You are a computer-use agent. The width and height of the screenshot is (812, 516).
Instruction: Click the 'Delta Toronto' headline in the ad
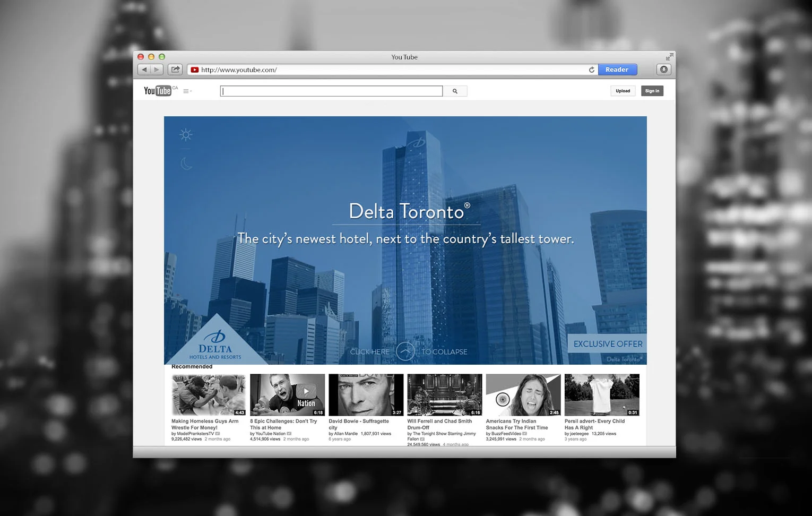pyautogui.click(x=409, y=211)
